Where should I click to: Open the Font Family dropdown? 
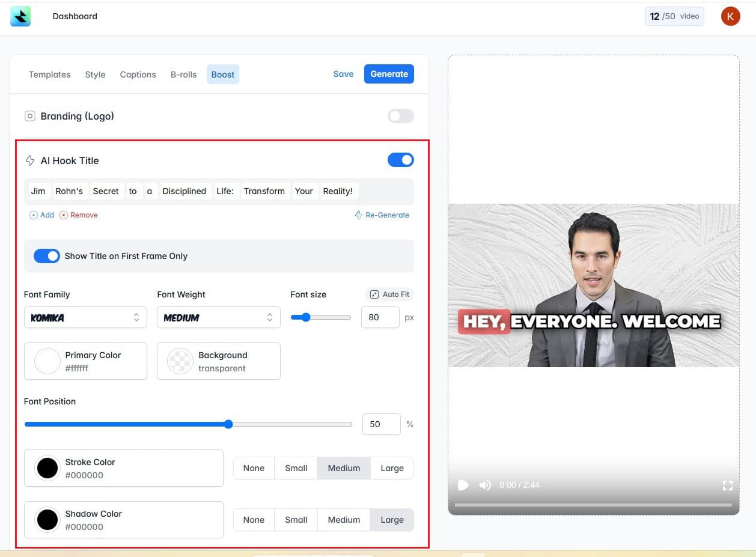[x=85, y=317]
